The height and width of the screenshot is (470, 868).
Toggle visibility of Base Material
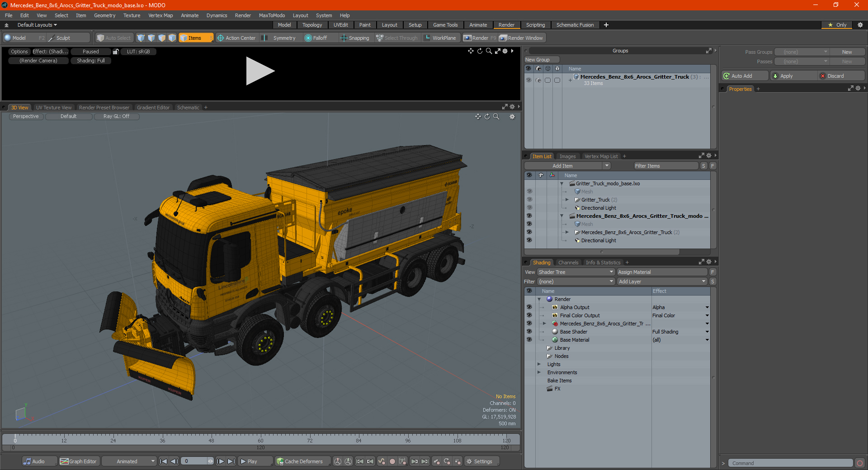click(529, 340)
